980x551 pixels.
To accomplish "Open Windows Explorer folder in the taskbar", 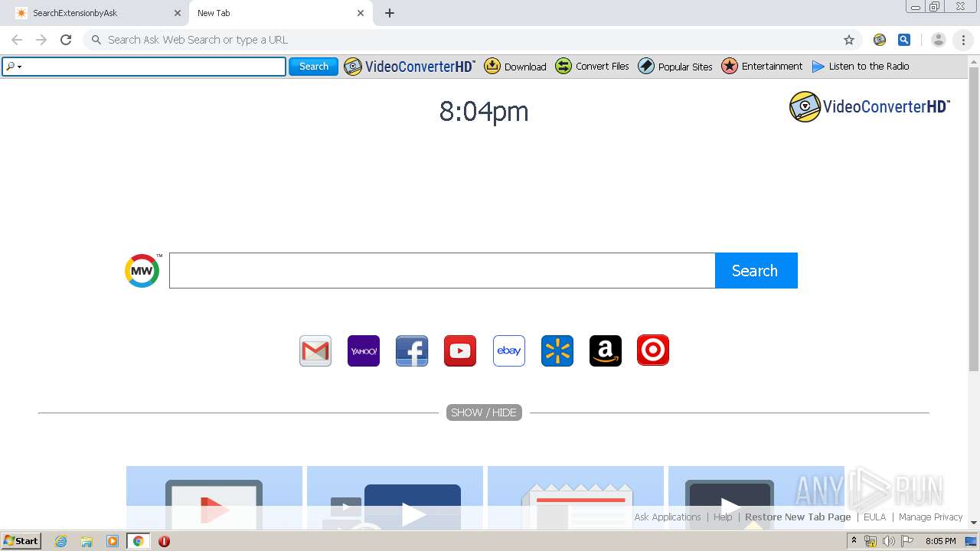I will (x=87, y=541).
